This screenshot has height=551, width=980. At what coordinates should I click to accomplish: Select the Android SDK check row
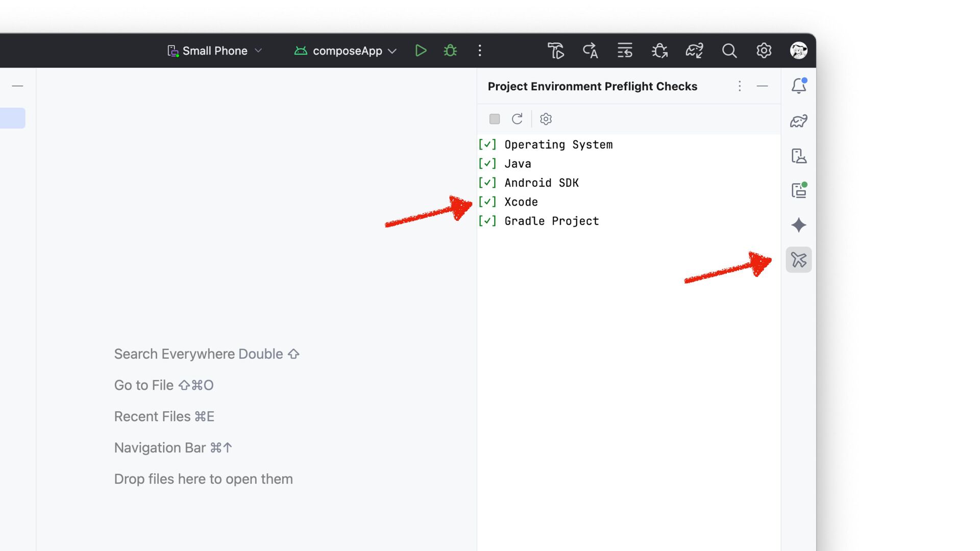click(629, 183)
